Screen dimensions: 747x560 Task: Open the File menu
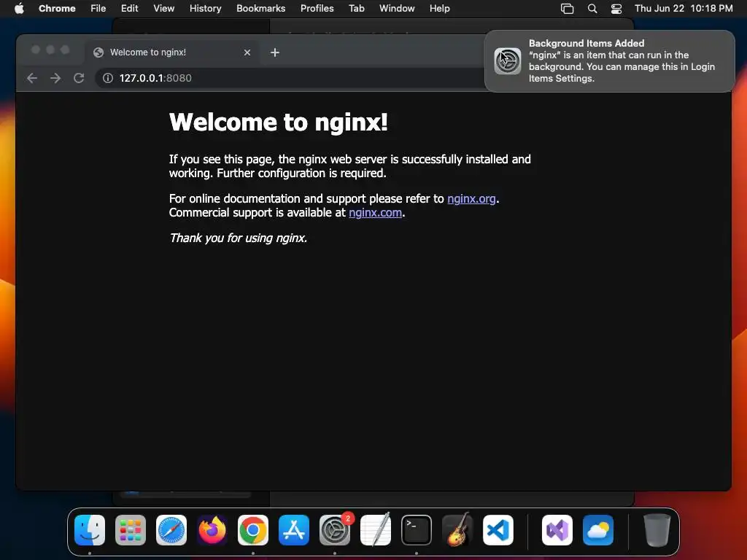pyautogui.click(x=98, y=9)
